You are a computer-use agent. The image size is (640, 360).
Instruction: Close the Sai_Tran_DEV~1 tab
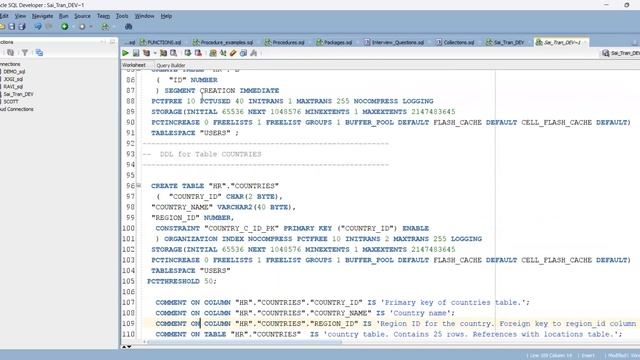click(585, 42)
